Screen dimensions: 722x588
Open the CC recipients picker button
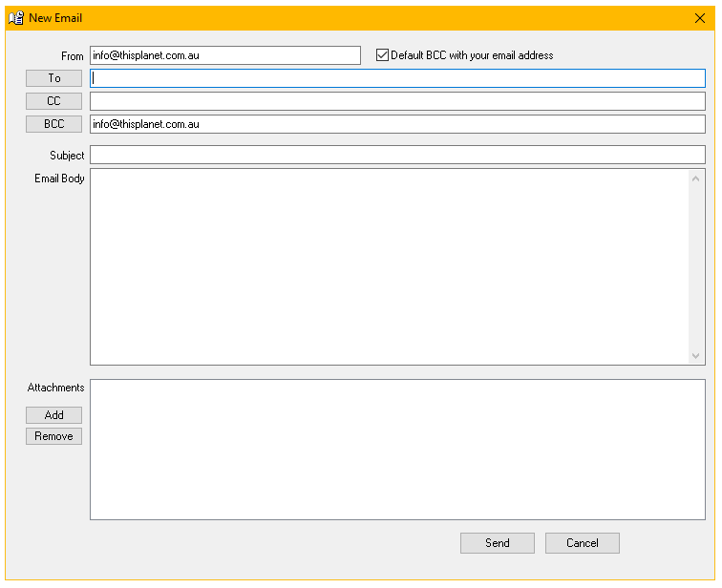click(x=53, y=101)
